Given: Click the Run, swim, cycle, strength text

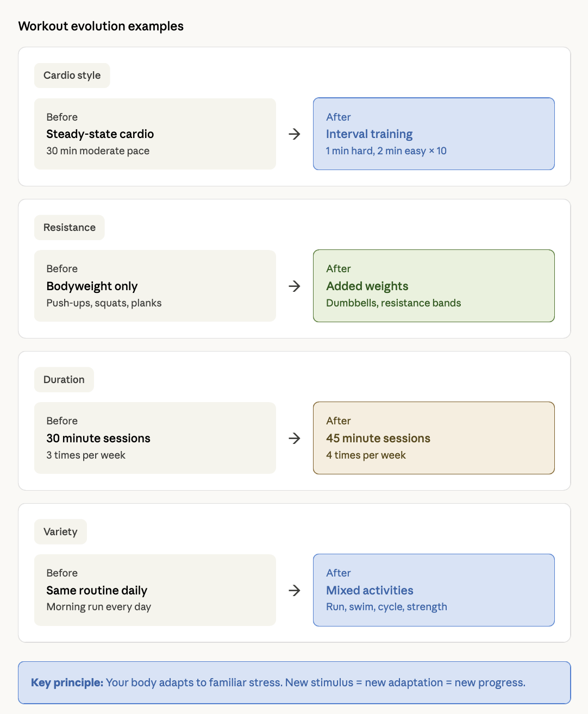Looking at the screenshot, I should click(386, 607).
